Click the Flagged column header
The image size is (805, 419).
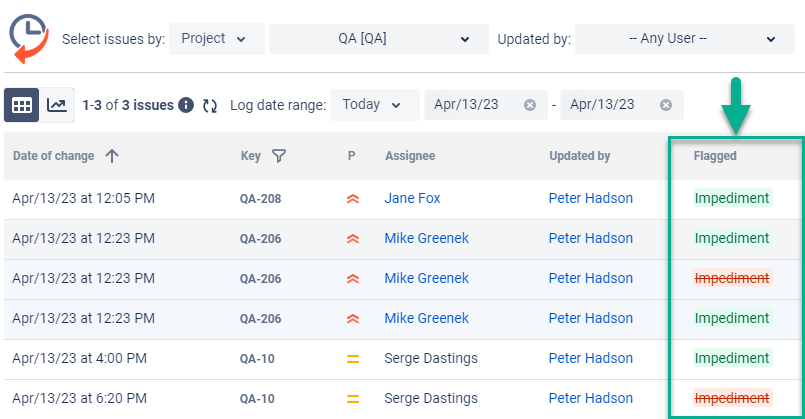click(715, 156)
